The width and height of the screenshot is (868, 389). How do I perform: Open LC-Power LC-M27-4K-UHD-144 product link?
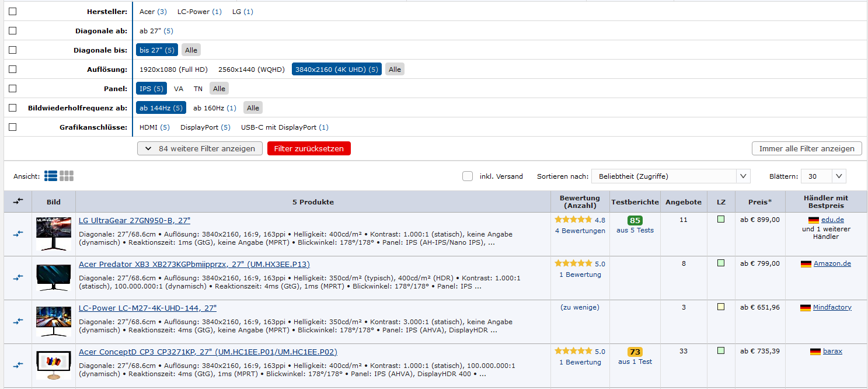pos(148,308)
